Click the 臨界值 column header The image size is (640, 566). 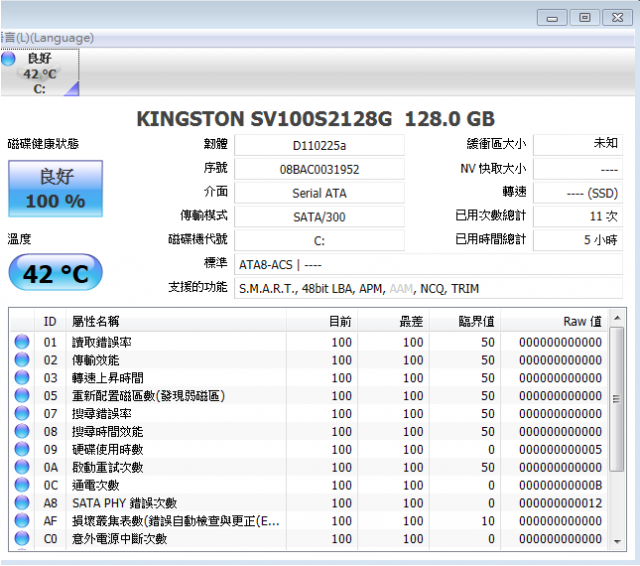click(465, 321)
